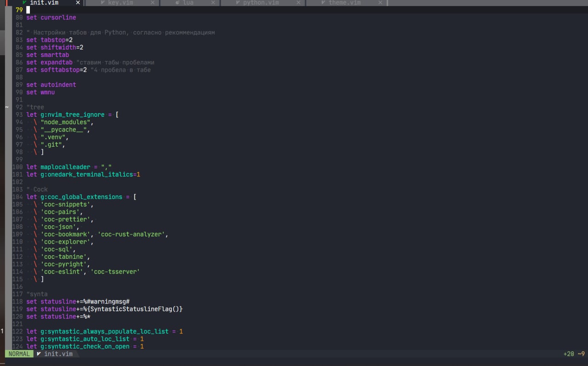Click the 'coc-bookmark' entry
Image resolution: width=588 pixels, height=366 pixels.
65,234
